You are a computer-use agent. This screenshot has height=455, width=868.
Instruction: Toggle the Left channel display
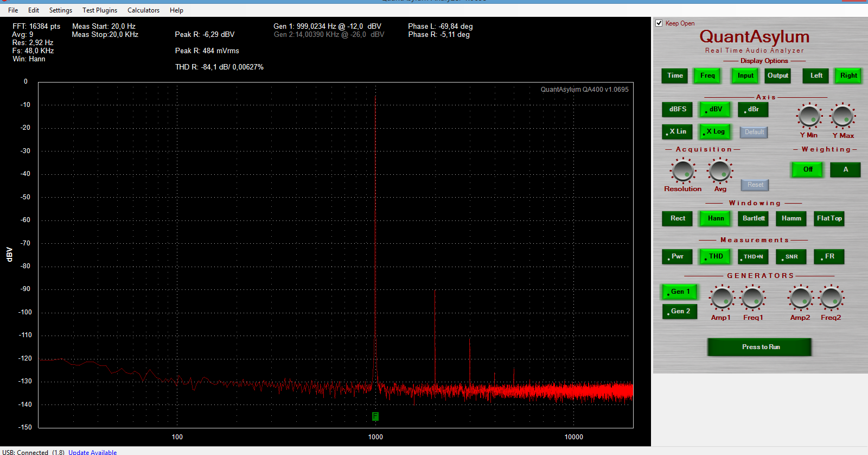[x=816, y=75]
